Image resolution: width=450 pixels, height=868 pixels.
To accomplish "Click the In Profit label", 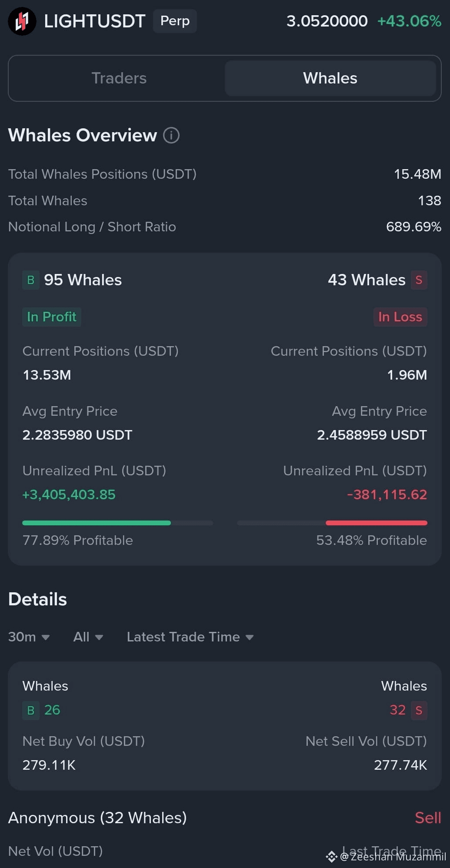I will 52,317.
